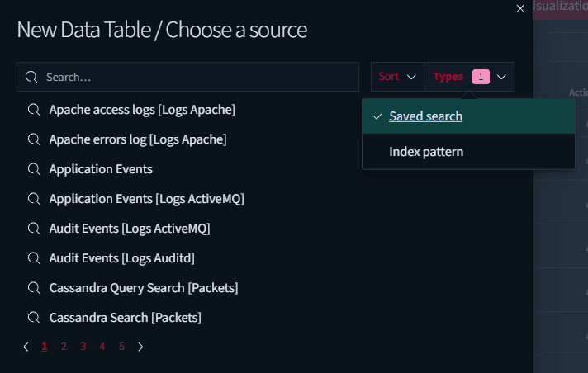Click icon beside Audit Events [Logs ActiveMQ]

click(34, 229)
